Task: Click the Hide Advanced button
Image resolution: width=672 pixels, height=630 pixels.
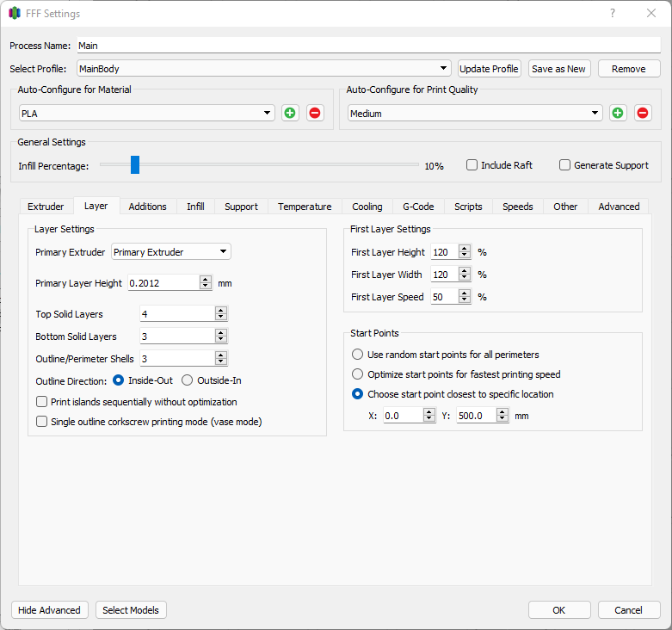Action: [x=49, y=610]
